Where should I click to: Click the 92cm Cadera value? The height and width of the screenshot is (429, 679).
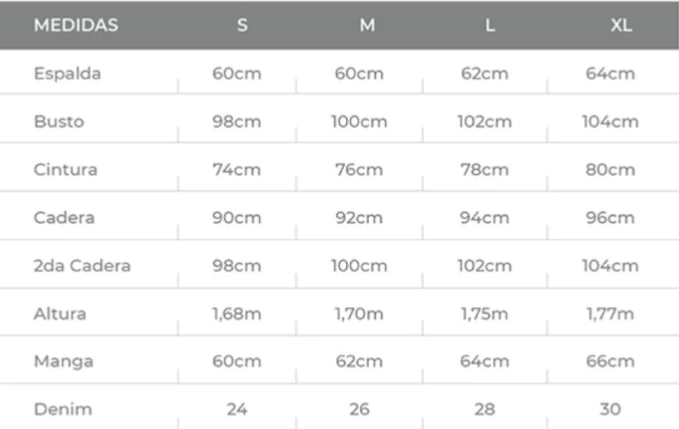(359, 218)
